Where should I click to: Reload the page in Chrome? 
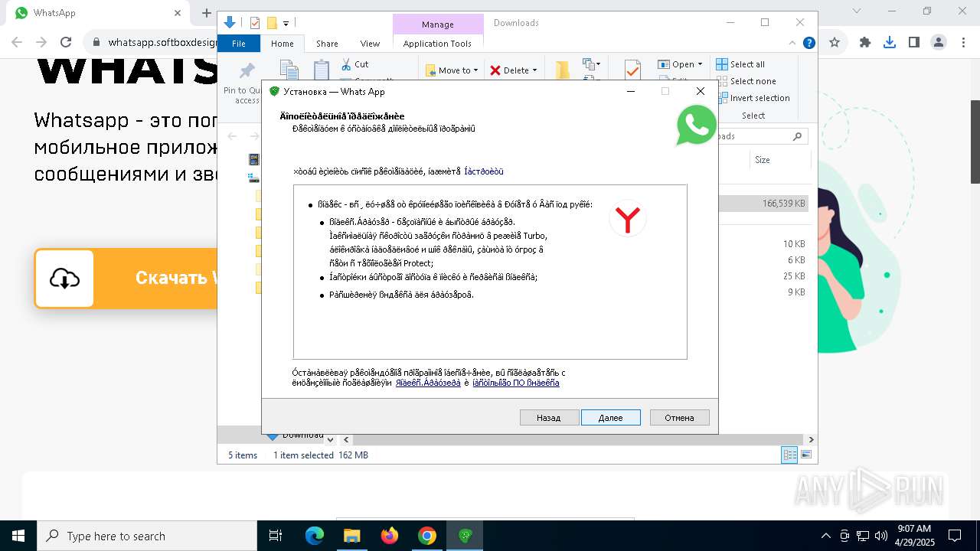[66, 43]
